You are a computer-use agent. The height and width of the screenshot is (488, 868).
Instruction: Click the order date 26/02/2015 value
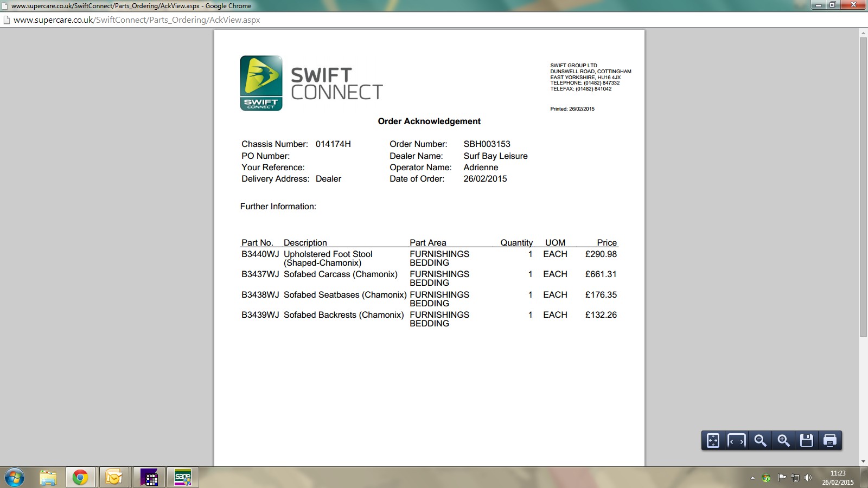[485, 179]
